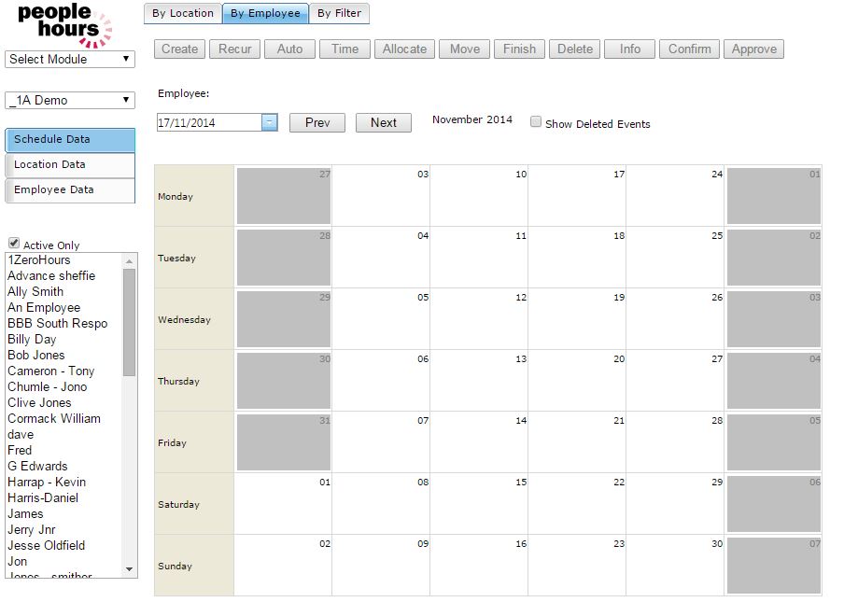This screenshot has height=616, width=844.
Task: Click the Allocate toolbar button
Action: pos(404,49)
